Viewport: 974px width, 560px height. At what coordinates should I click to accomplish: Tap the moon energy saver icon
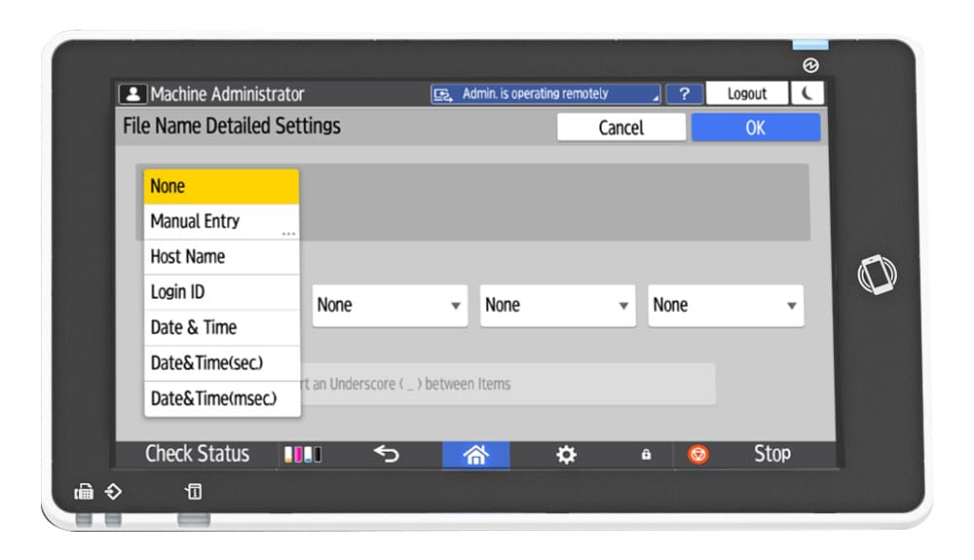pos(807,93)
